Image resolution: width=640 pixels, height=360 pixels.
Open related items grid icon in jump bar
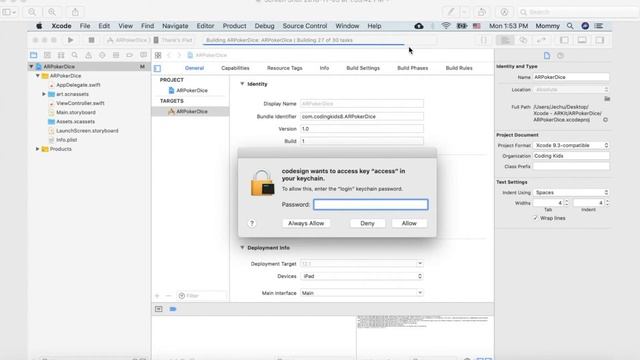(x=158, y=55)
